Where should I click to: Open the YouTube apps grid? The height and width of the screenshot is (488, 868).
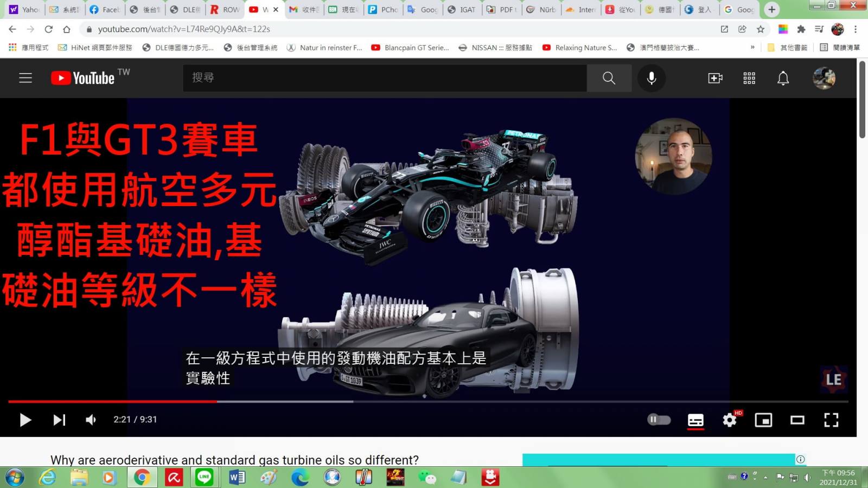(x=749, y=78)
